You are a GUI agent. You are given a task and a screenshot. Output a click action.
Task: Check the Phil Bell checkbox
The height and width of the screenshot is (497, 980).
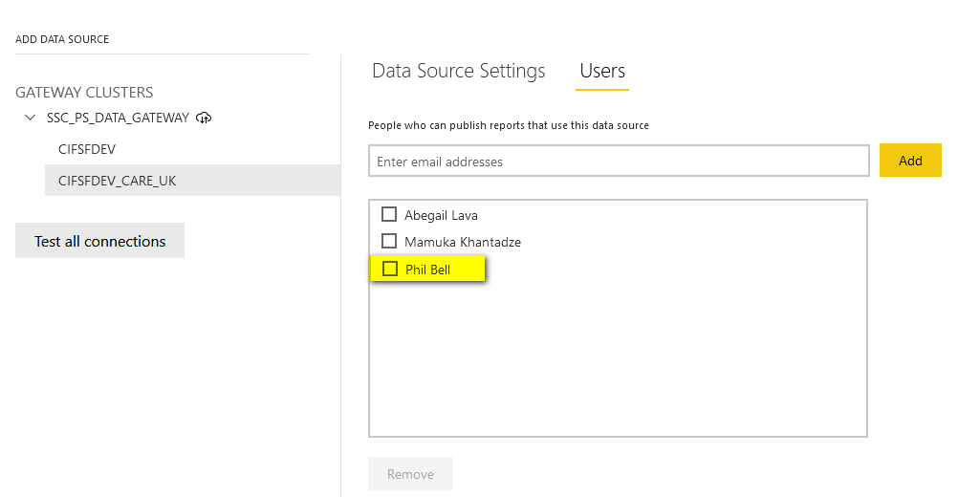pyautogui.click(x=390, y=269)
